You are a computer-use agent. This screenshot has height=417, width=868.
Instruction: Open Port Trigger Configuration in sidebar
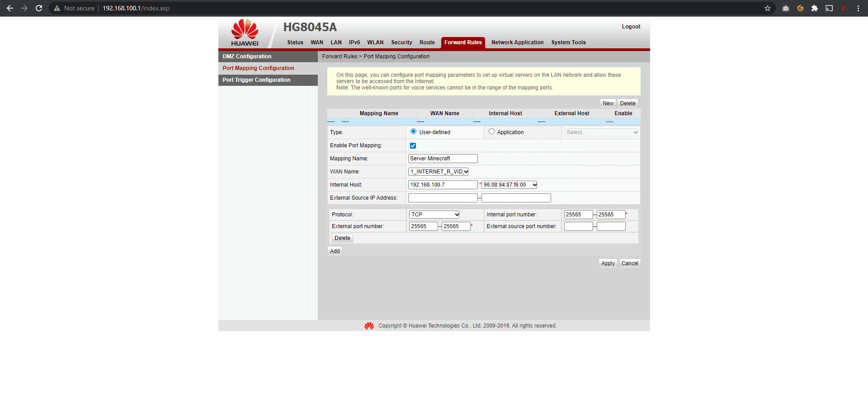(256, 80)
